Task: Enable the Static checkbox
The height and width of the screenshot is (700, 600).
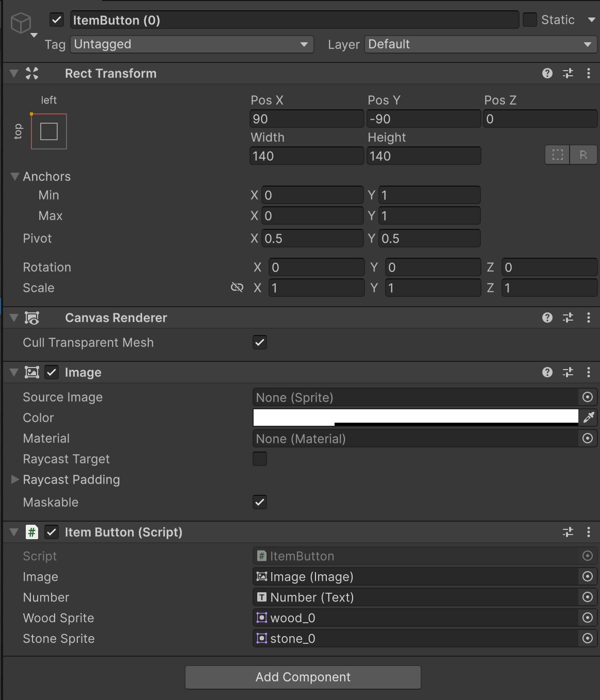Action: click(x=530, y=20)
